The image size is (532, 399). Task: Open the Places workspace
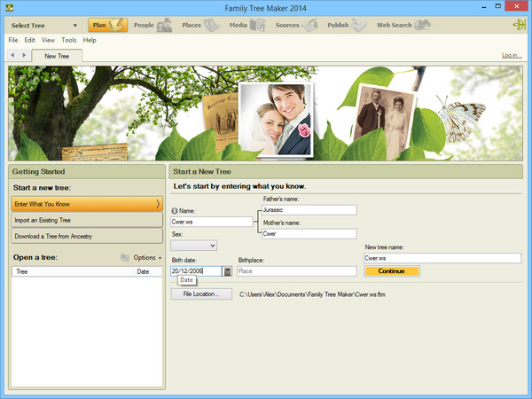coord(200,25)
